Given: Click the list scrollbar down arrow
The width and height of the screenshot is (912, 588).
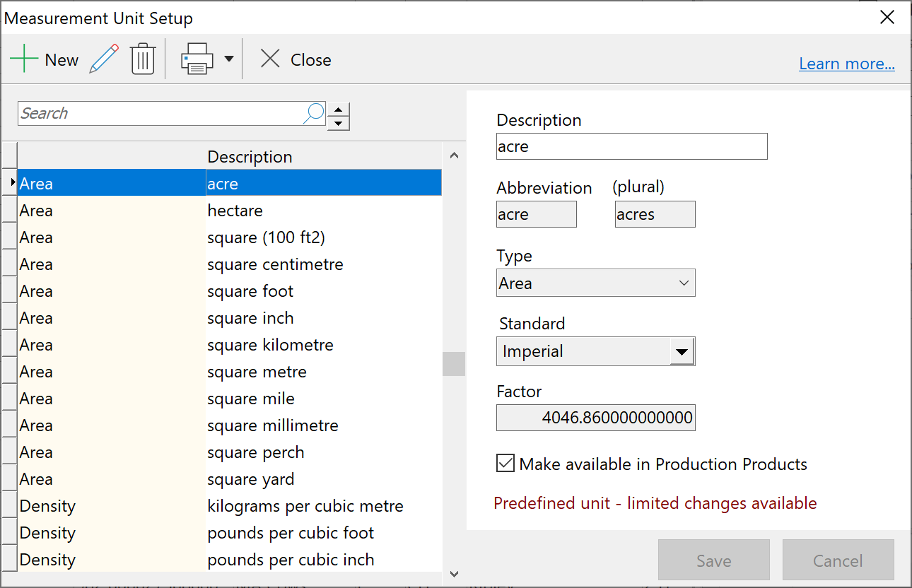Looking at the screenshot, I should (454, 573).
